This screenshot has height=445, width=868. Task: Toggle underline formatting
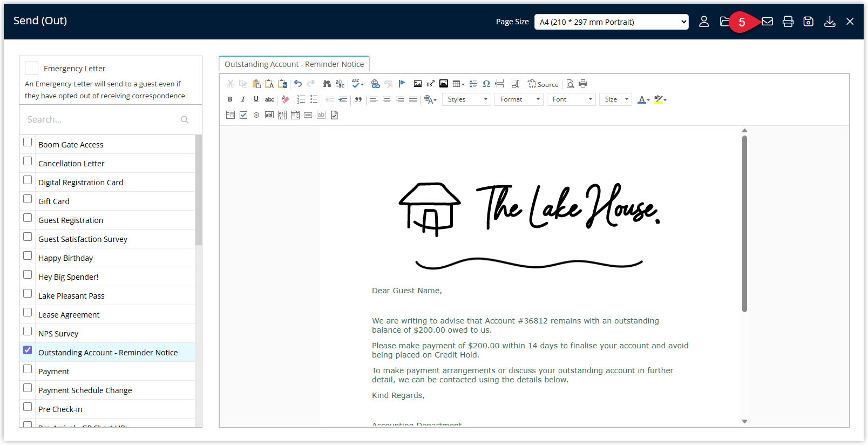click(x=256, y=99)
